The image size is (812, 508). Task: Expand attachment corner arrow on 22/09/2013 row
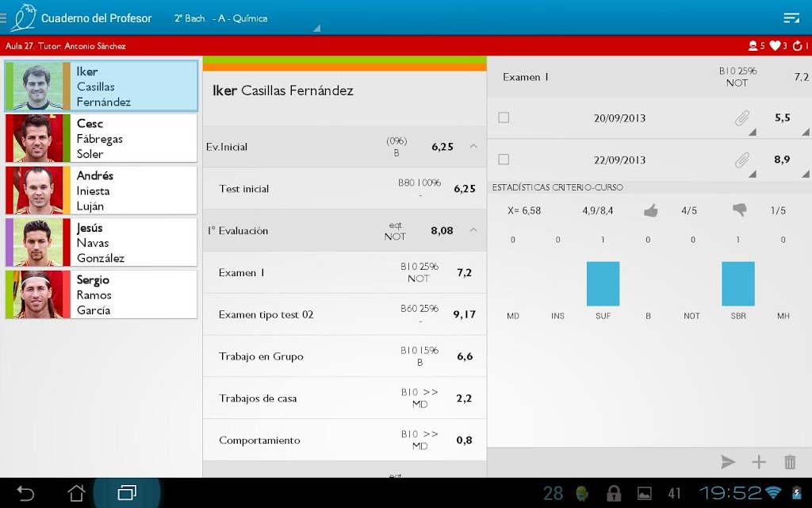pyautogui.click(x=753, y=174)
